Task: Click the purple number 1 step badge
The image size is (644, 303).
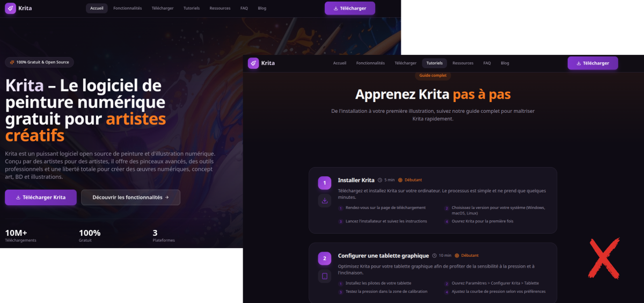Action: coord(324,183)
